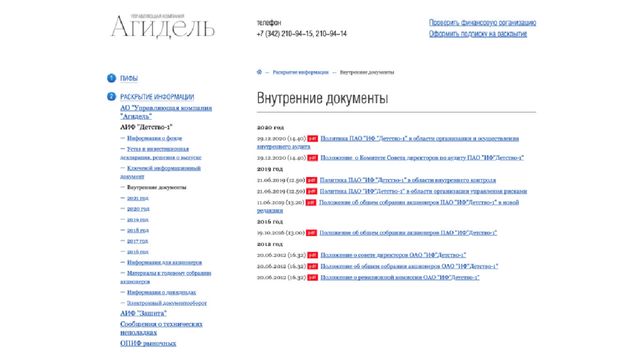
Task: Open Электронный документооборот sidebar link
Action: point(166,304)
